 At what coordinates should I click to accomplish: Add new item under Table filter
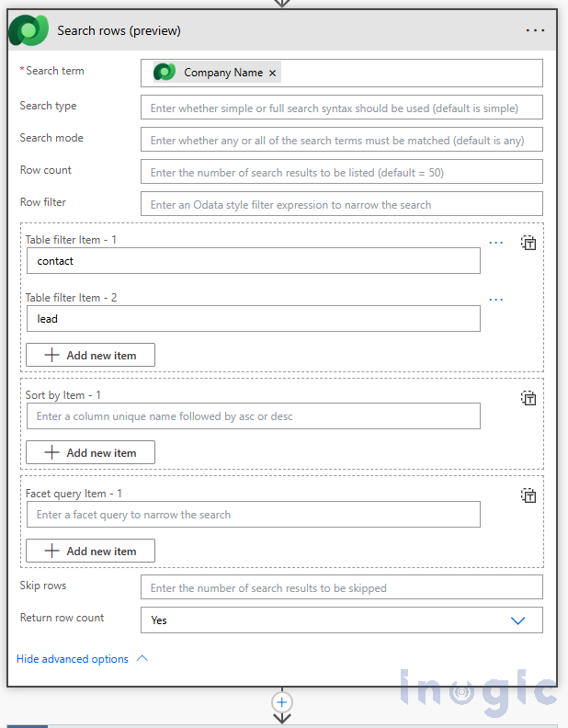[x=90, y=355]
